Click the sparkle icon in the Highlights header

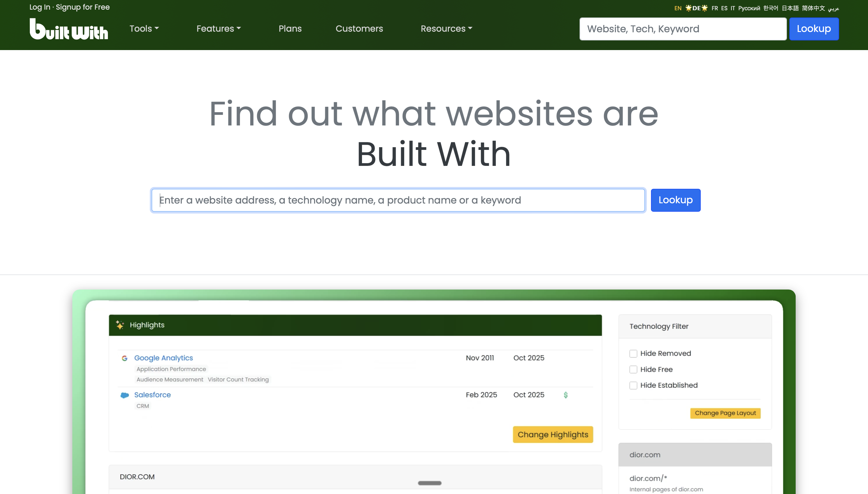point(120,325)
